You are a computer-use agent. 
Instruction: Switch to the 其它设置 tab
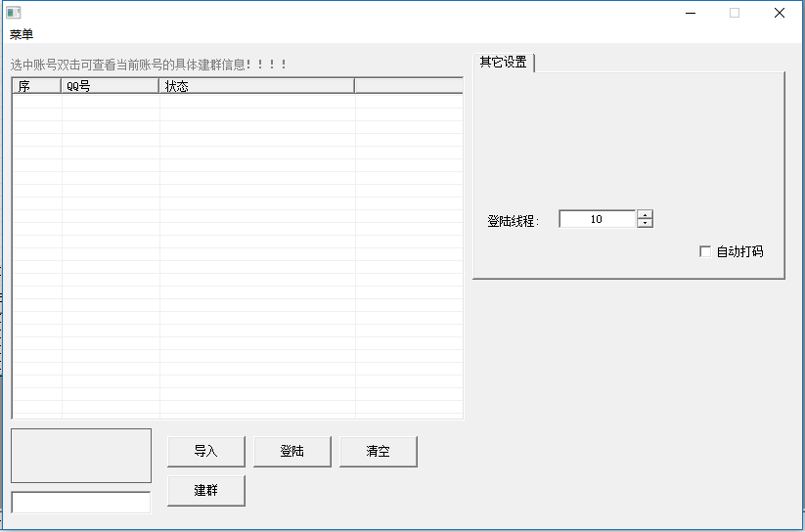coord(503,63)
